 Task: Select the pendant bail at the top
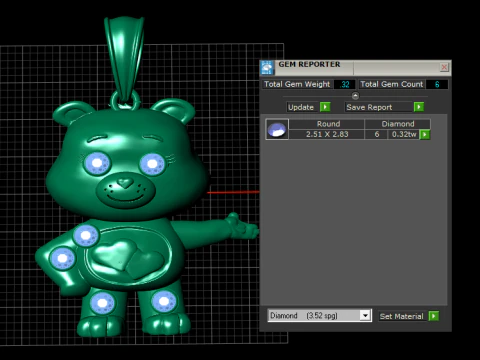(x=124, y=59)
